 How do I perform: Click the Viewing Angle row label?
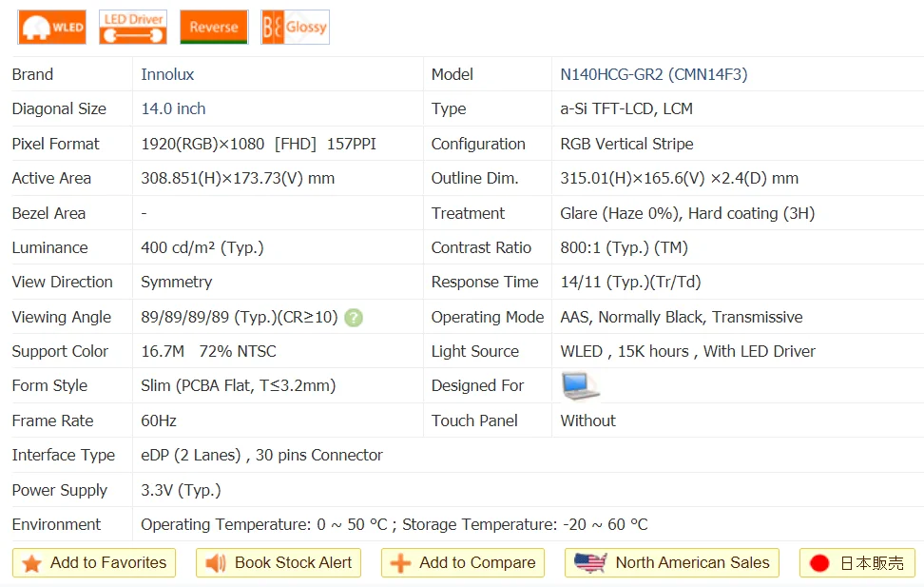pos(61,318)
